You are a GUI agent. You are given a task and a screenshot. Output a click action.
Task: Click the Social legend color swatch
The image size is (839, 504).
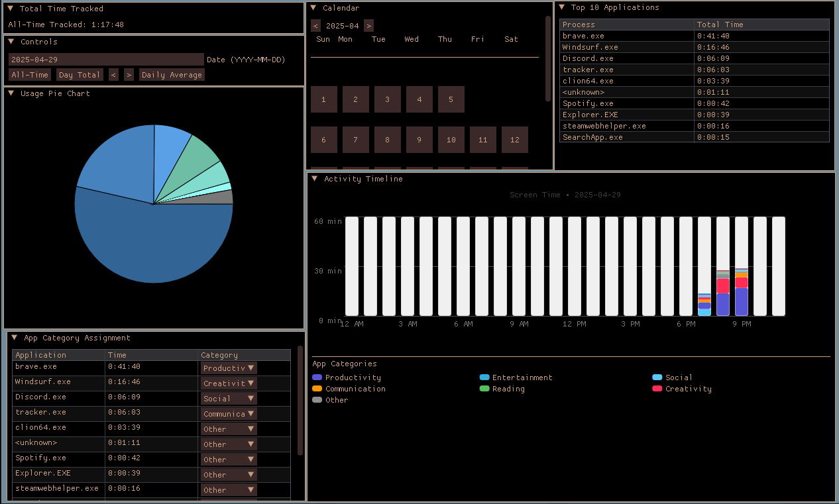tap(657, 378)
